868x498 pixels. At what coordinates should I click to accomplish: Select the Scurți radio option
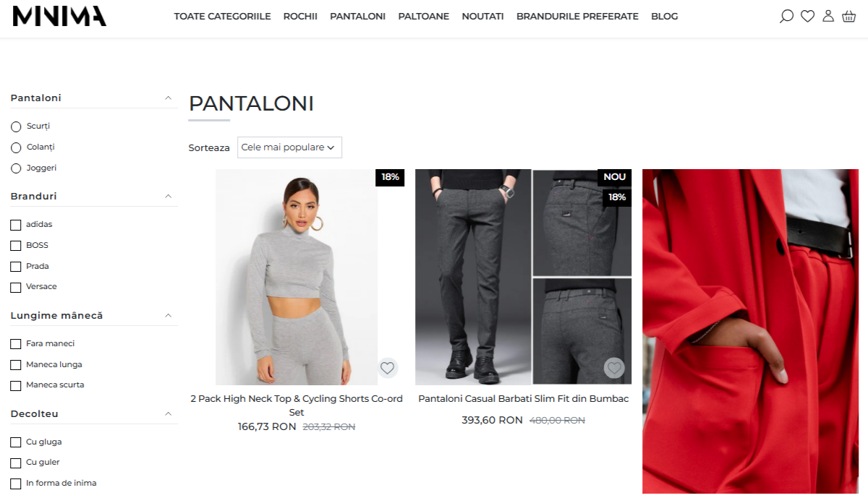click(16, 126)
